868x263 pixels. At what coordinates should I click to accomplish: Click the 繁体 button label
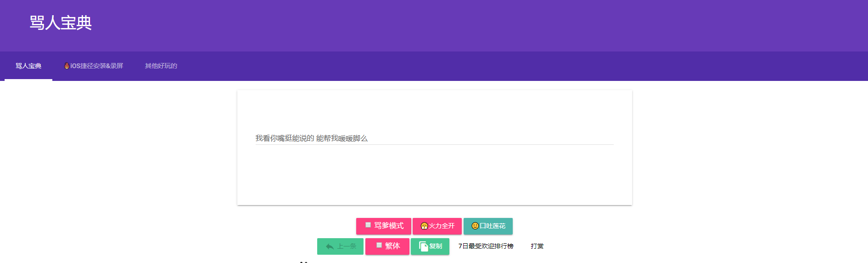click(x=392, y=246)
